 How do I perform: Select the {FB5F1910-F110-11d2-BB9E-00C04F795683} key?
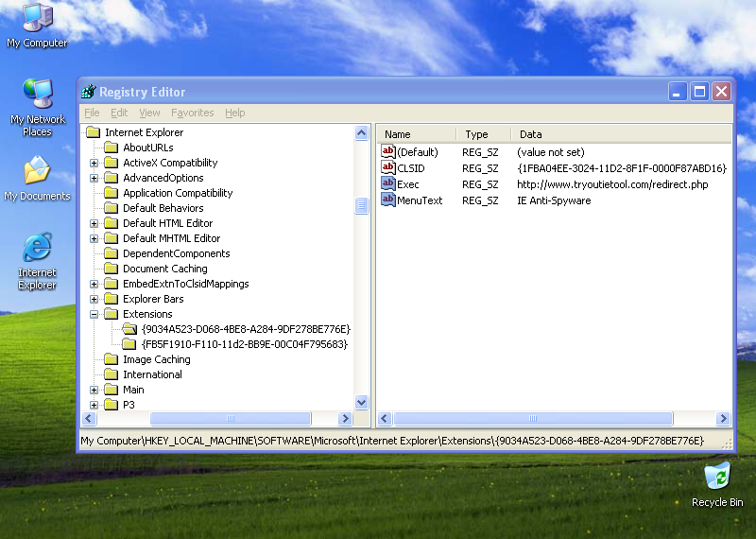point(244,344)
